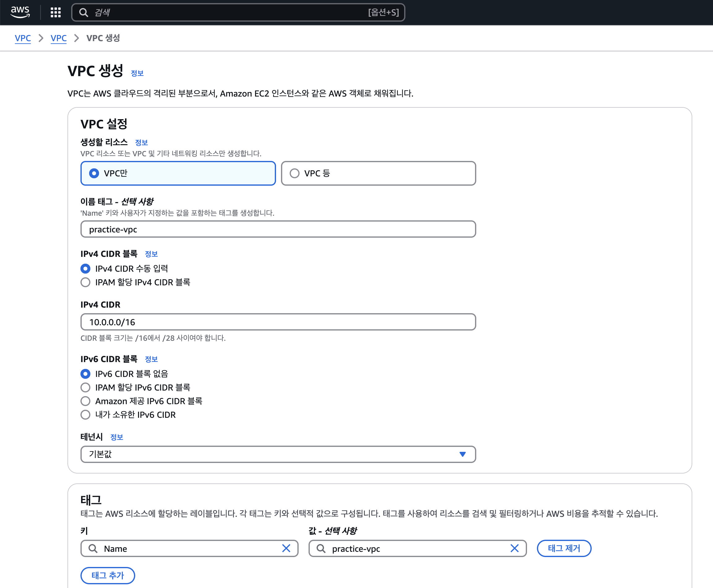Click the '태그 추가' button
The image size is (713, 588).
tap(108, 576)
